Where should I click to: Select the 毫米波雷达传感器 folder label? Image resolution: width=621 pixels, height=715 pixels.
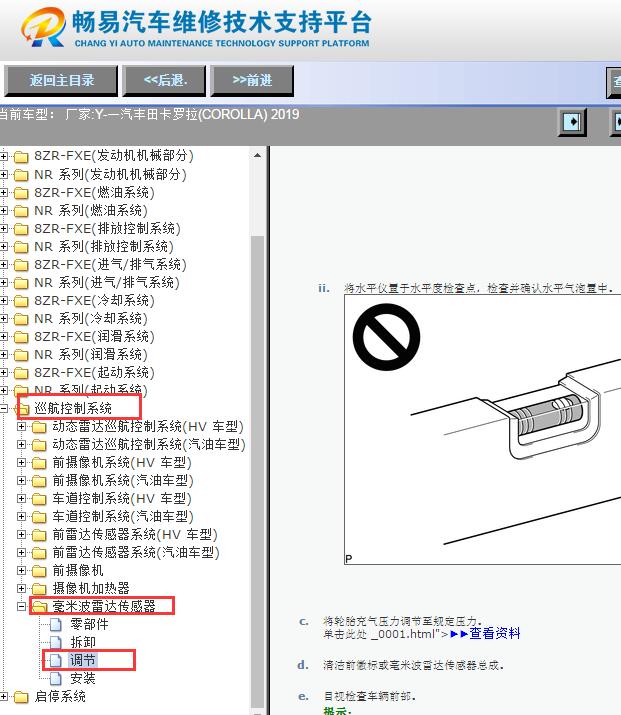tap(104, 606)
